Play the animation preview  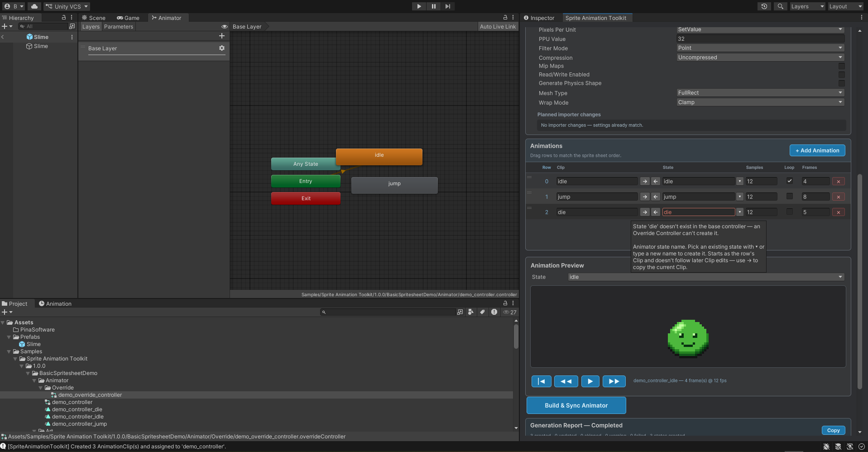click(590, 381)
